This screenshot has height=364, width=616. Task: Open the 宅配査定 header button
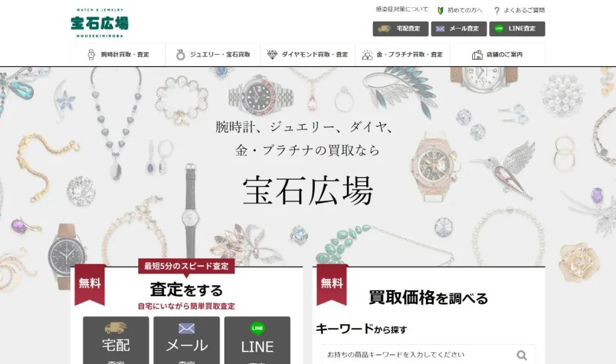400,29
